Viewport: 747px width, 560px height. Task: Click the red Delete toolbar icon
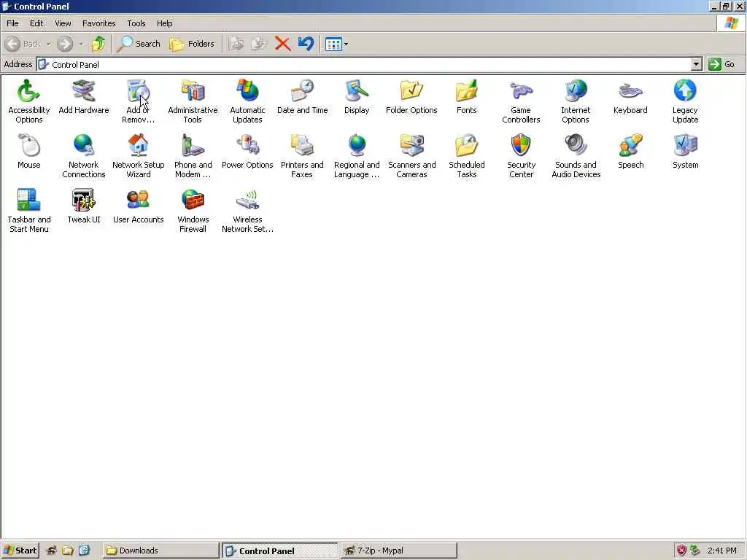coord(282,44)
